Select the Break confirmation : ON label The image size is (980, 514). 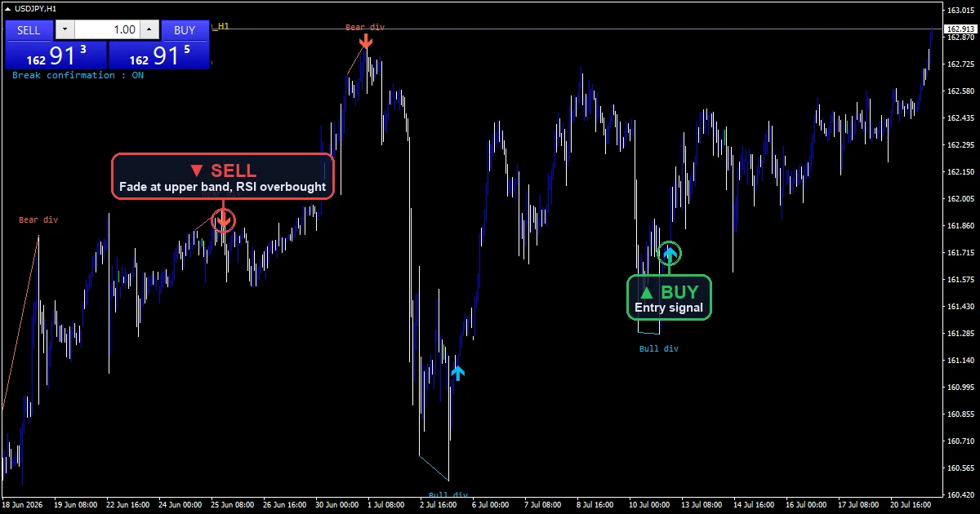tap(78, 75)
